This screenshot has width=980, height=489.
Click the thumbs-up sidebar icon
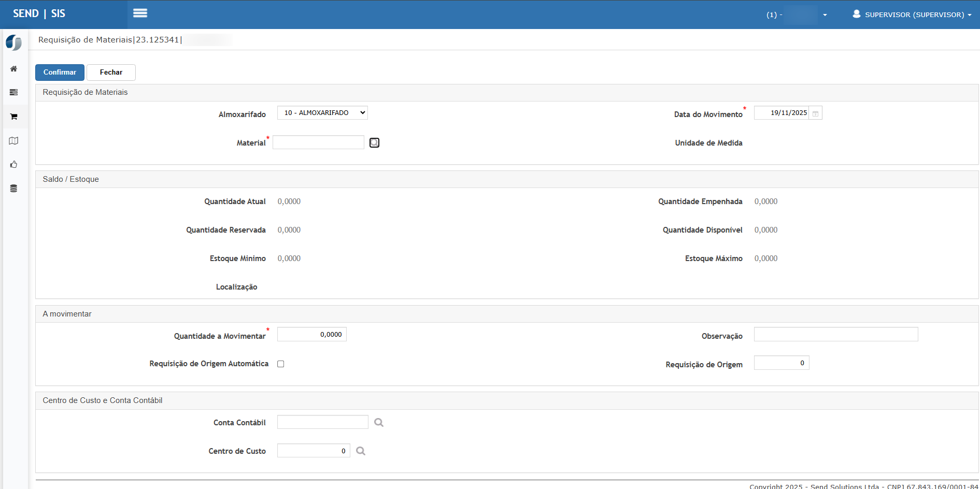[14, 165]
